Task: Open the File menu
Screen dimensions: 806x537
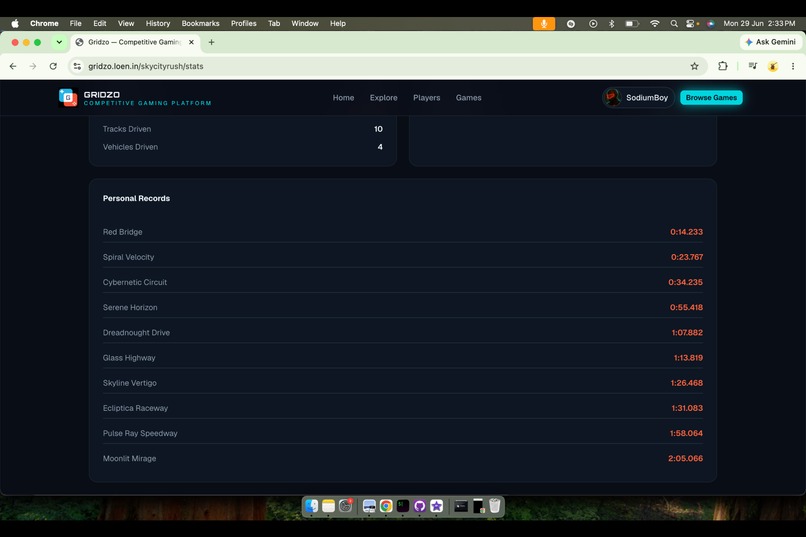Action: point(76,23)
